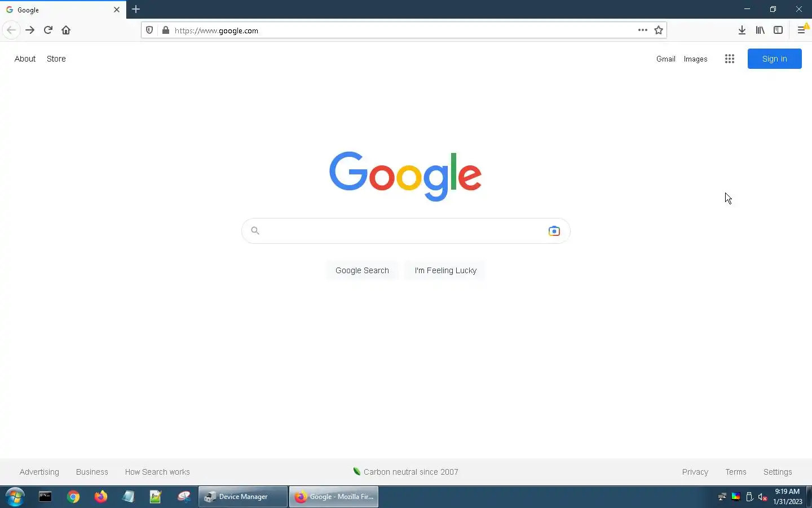Screen dimensions: 812x508
Task: Open the Library bookmarks and history
Action: pyautogui.click(x=760, y=30)
